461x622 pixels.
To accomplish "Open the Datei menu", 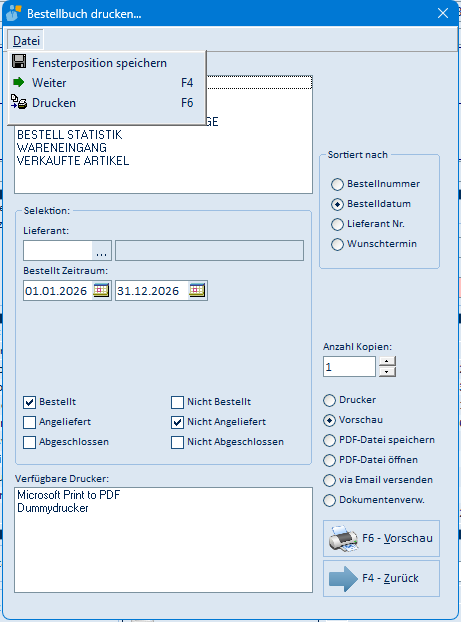I will [26, 40].
